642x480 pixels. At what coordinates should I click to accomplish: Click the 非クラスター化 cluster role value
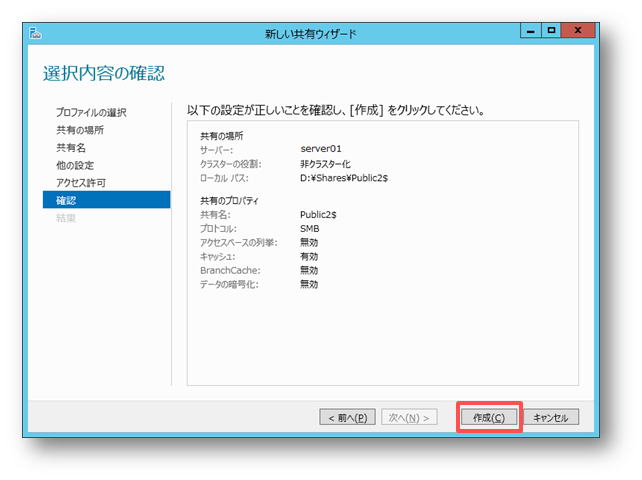pyautogui.click(x=326, y=164)
